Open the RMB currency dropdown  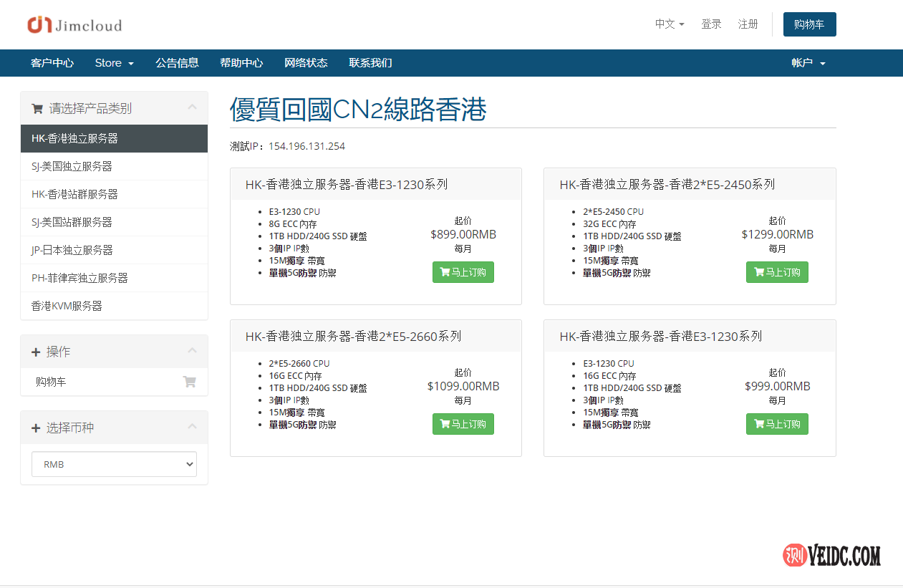tap(114, 464)
